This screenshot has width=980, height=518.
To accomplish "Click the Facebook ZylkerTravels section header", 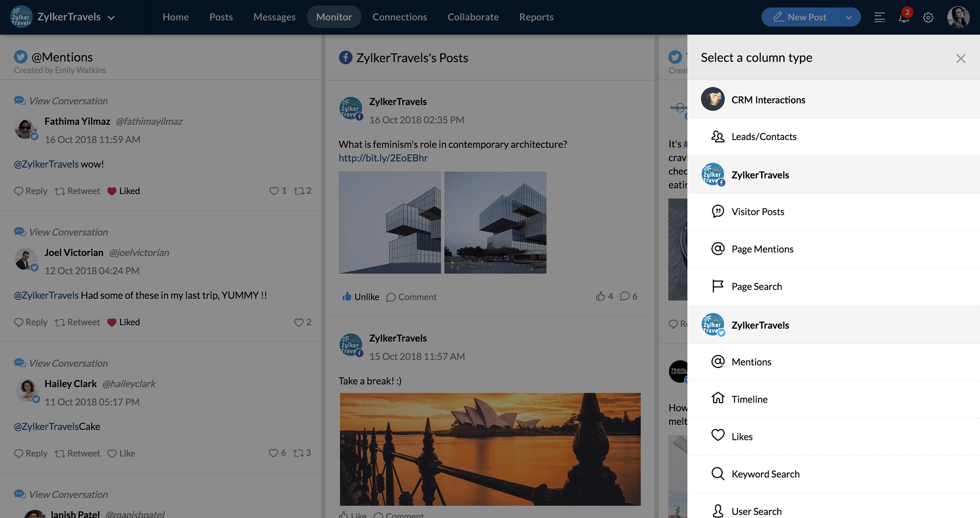I will point(833,174).
